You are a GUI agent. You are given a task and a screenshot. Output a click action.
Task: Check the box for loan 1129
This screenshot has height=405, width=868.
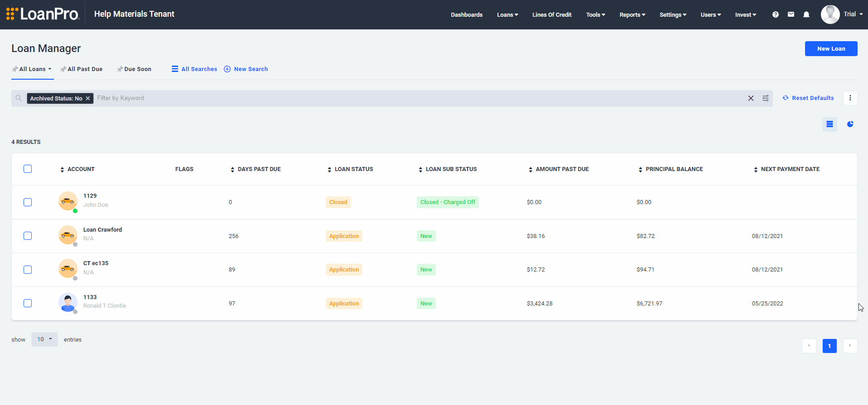(28, 202)
